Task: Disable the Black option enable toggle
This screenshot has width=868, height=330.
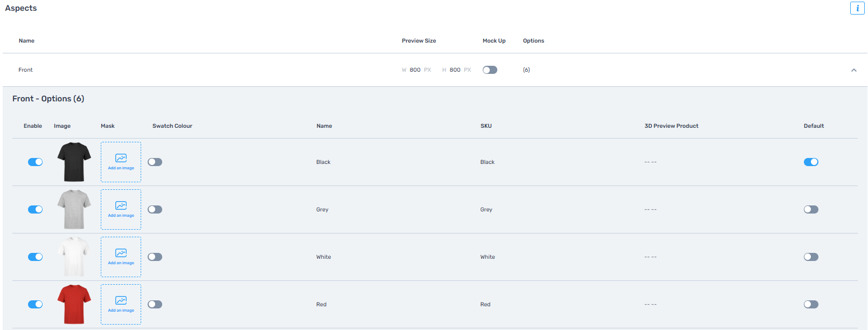Action: [35, 162]
